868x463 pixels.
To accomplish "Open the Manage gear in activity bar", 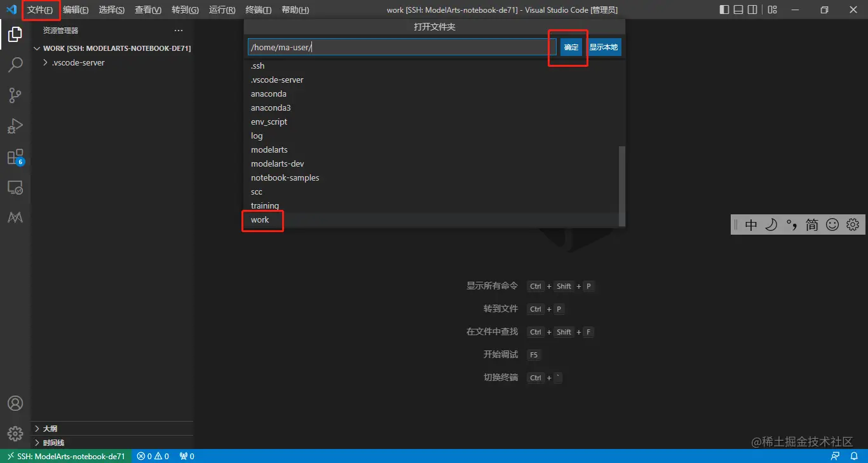I will coord(15,434).
